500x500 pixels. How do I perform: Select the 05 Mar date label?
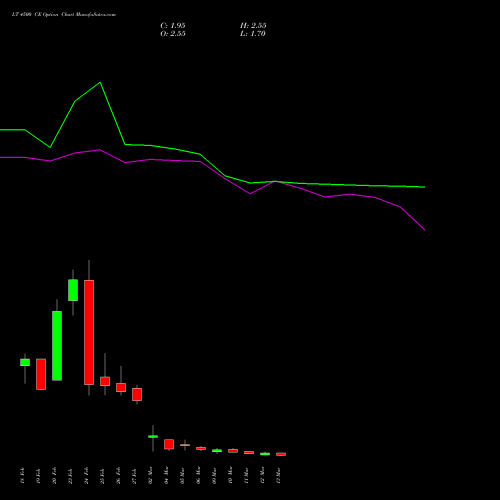[182, 476]
